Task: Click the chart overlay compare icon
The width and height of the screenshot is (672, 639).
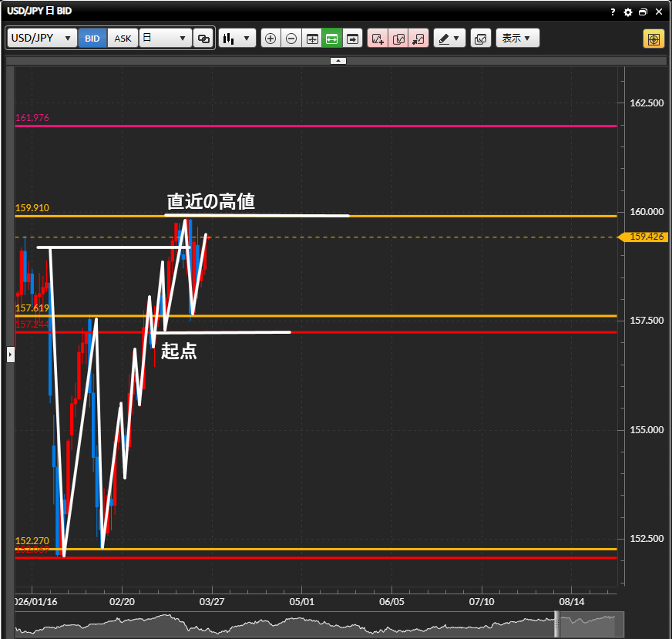Action: (481, 38)
